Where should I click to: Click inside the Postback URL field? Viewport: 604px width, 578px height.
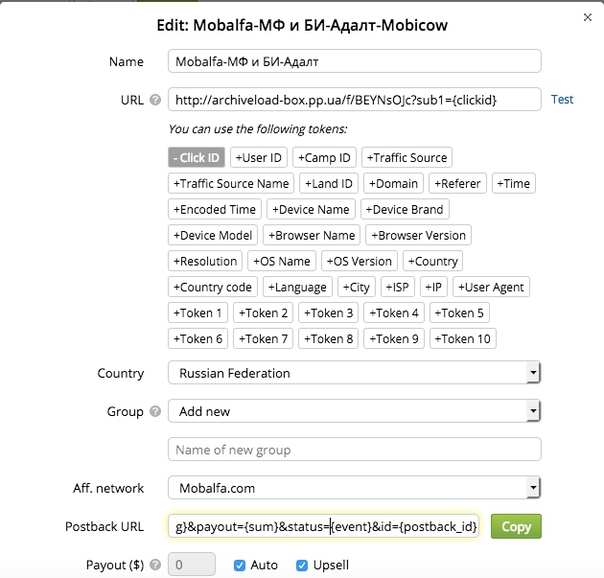323,527
